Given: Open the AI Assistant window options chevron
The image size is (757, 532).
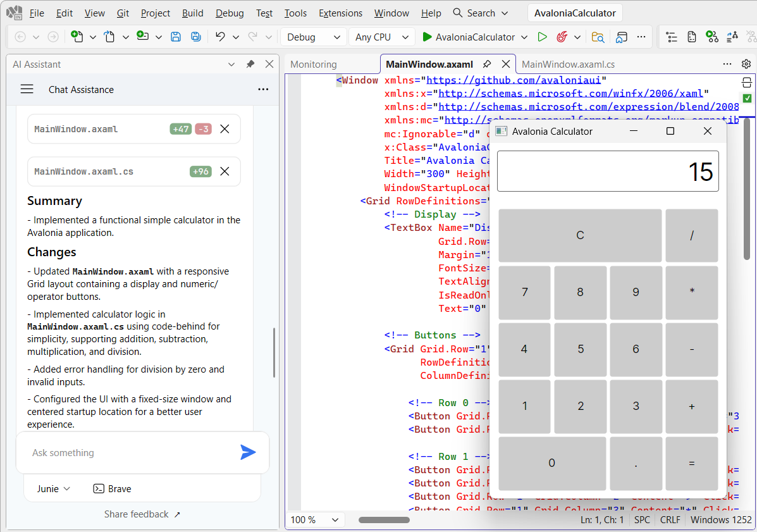Looking at the screenshot, I should (x=231, y=65).
